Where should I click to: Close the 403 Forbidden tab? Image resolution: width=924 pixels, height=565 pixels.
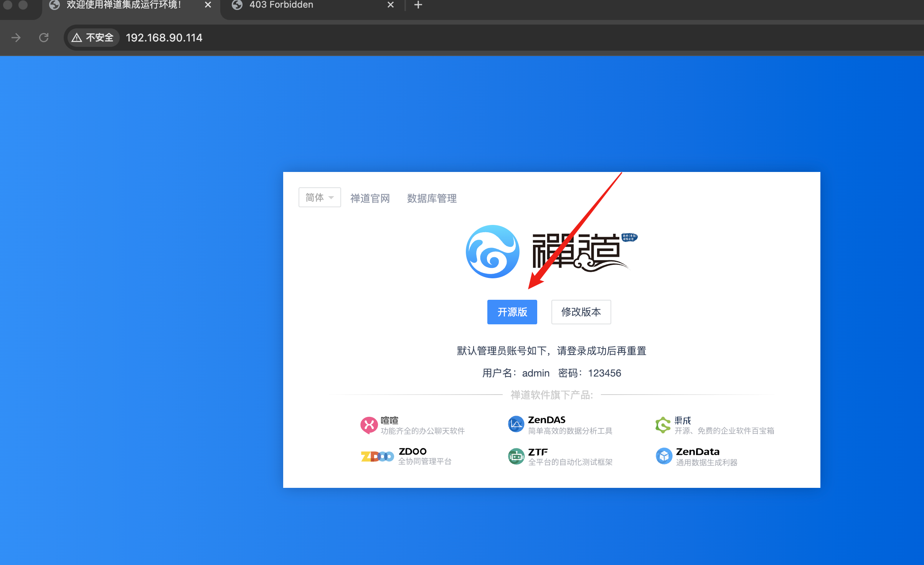[x=391, y=5]
